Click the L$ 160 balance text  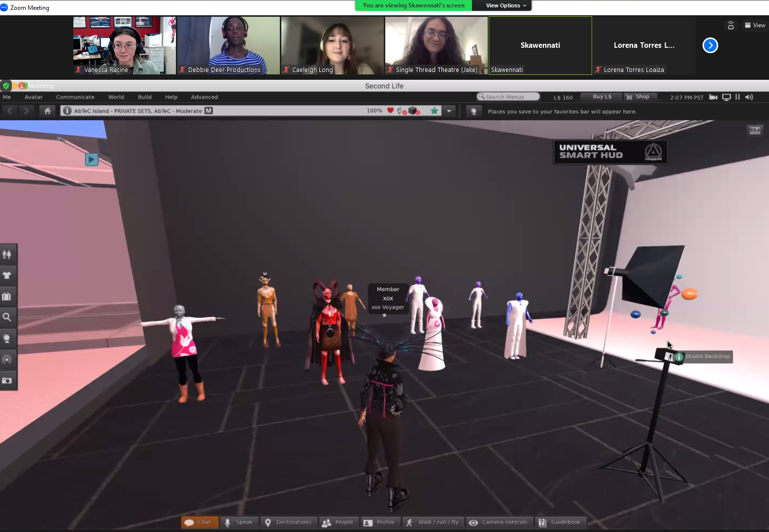563,98
